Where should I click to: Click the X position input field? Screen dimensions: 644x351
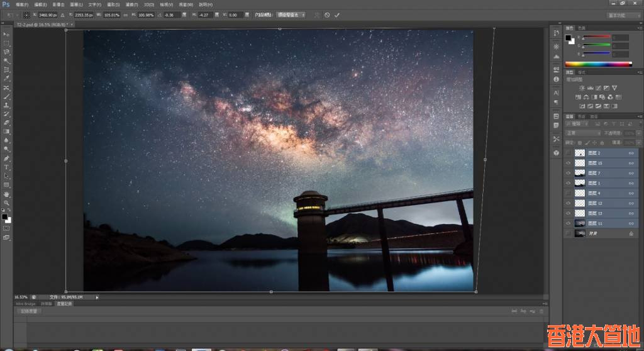48,15
